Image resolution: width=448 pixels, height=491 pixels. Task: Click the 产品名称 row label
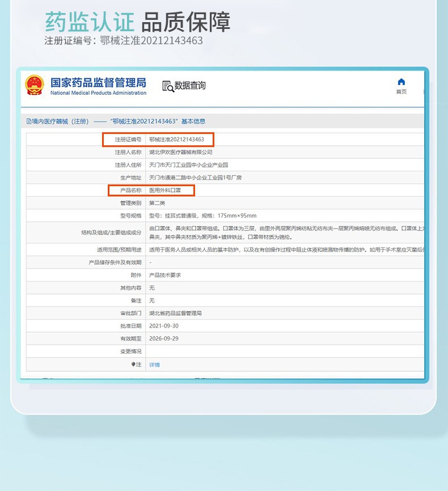[131, 190]
